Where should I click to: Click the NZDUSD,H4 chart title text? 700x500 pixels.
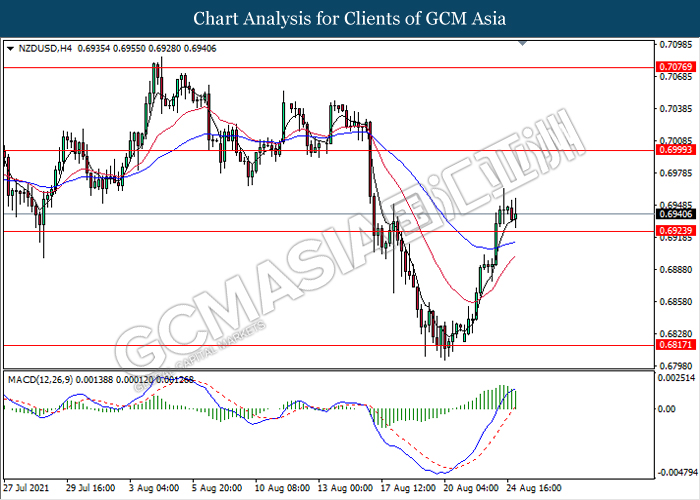45,49
